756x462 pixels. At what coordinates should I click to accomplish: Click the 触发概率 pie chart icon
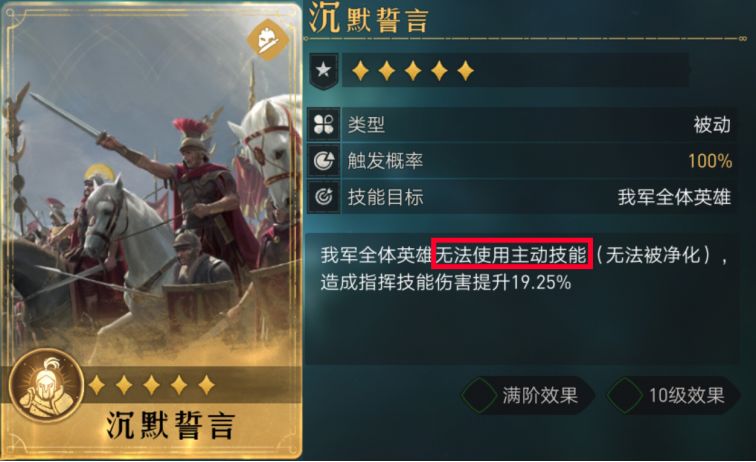click(324, 161)
